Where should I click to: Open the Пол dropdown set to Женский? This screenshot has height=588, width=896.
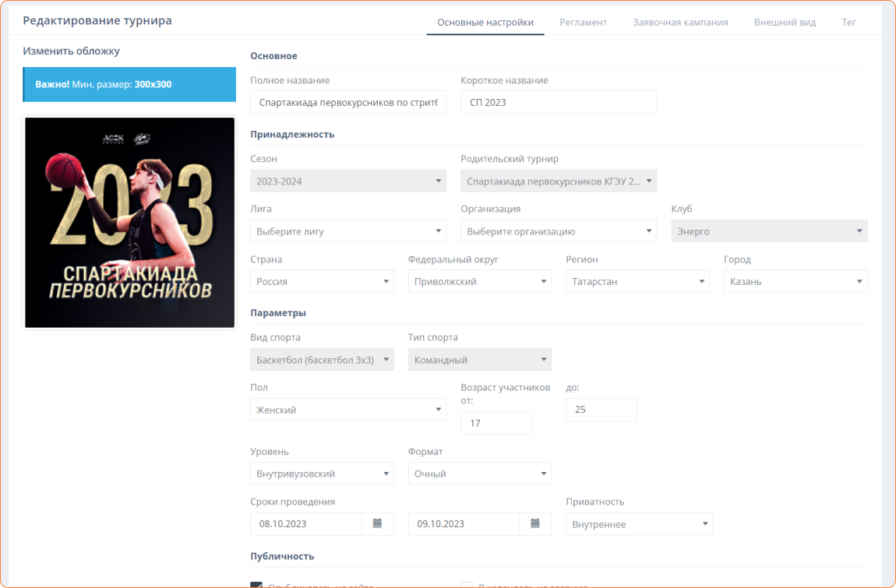[x=347, y=410]
